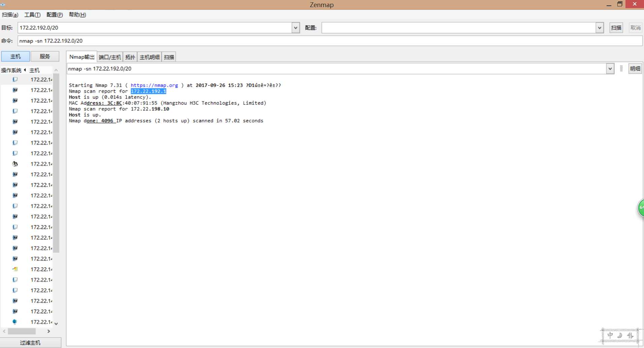Click highlighted IP 172.22.192.1 in output

149,91
